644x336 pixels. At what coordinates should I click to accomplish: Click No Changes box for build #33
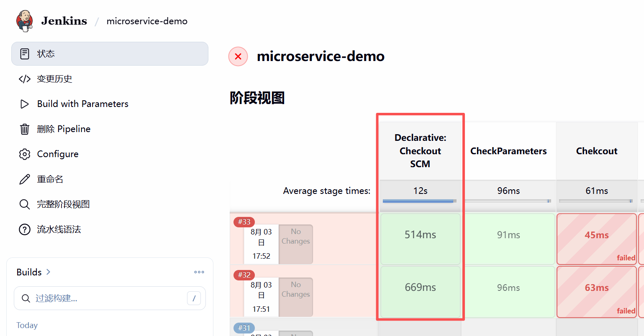coord(296,244)
